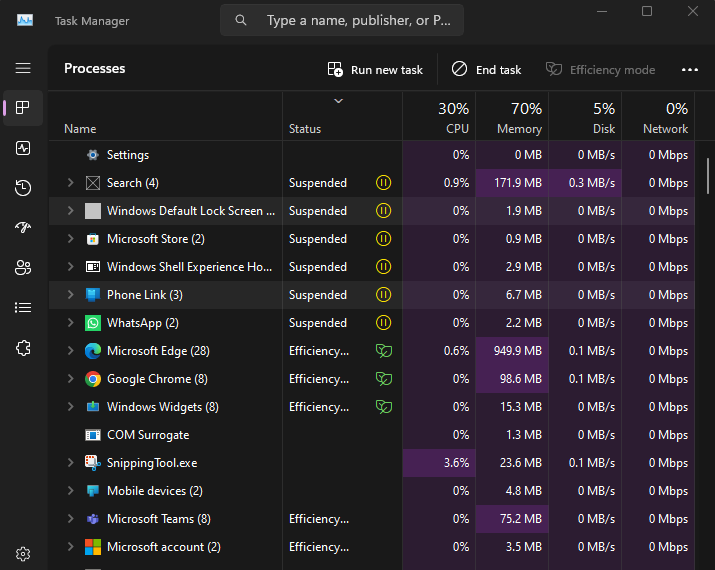Open the hamburger navigation menu
Image resolution: width=715 pixels, height=570 pixels.
[x=23, y=68]
